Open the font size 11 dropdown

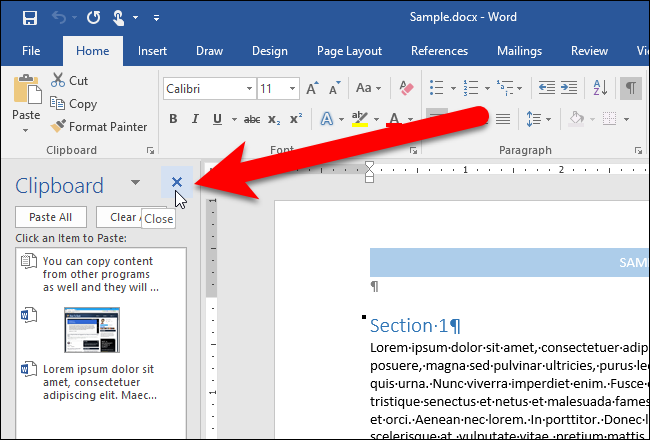click(292, 88)
